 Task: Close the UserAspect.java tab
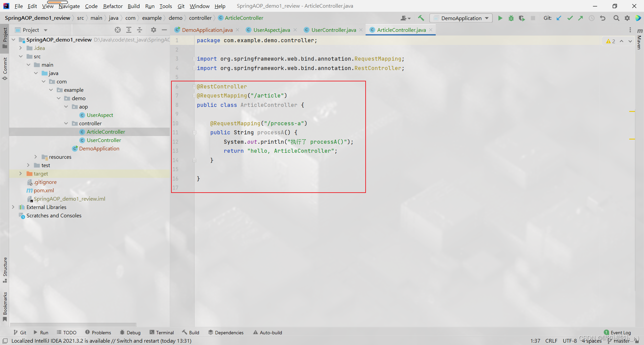[x=295, y=30]
